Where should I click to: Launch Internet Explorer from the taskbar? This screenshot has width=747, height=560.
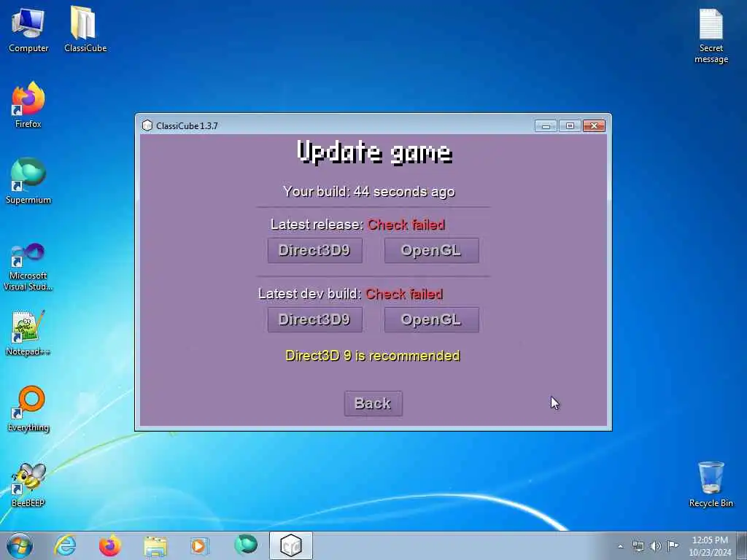(x=65, y=545)
